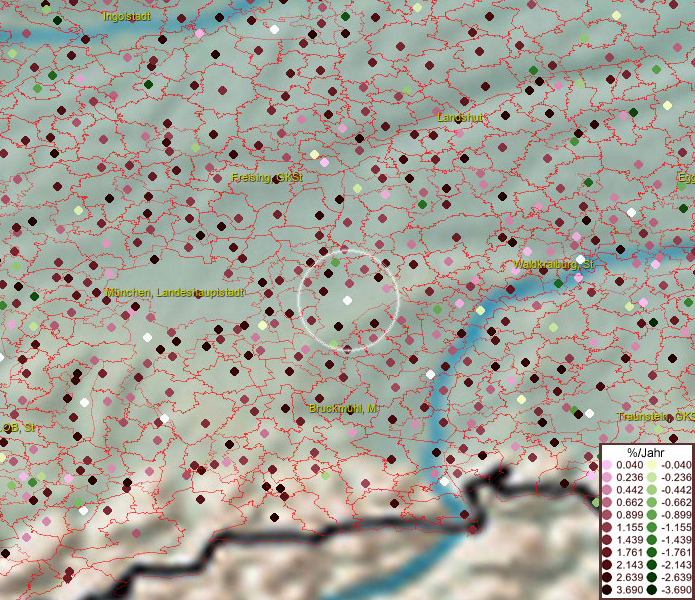Select the dark green swatch for -2.143
Screen dimensions: 695x600
(x=652, y=565)
